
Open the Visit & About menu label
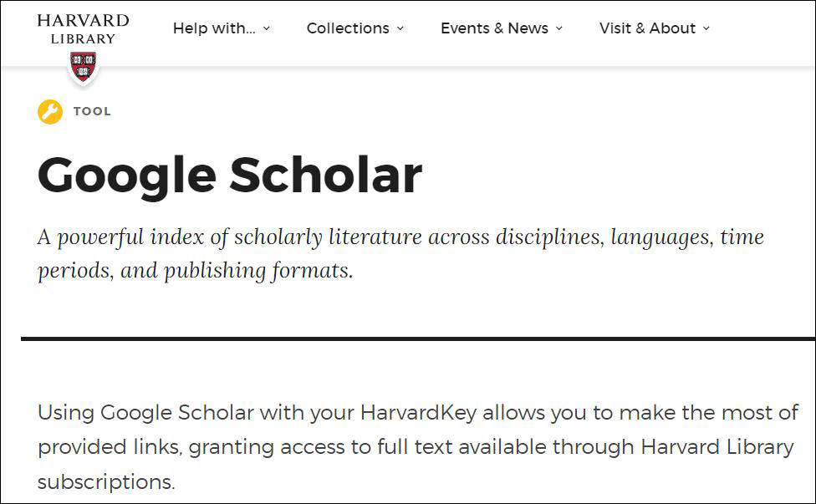[647, 28]
